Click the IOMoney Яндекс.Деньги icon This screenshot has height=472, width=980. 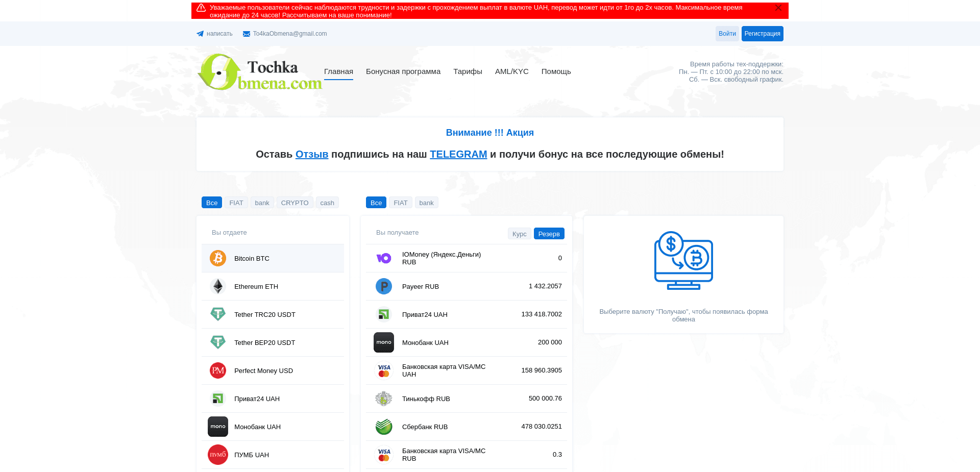[x=383, y=258]
